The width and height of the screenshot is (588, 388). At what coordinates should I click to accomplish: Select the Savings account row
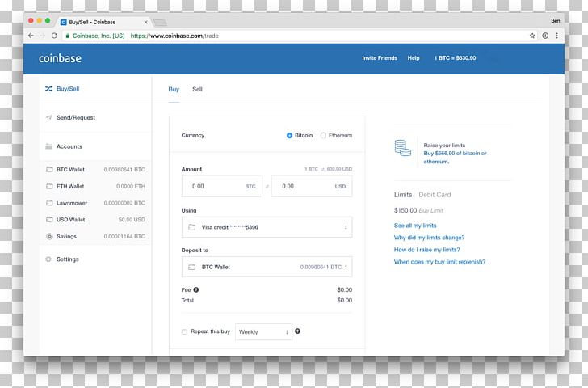tap(95, 236)
